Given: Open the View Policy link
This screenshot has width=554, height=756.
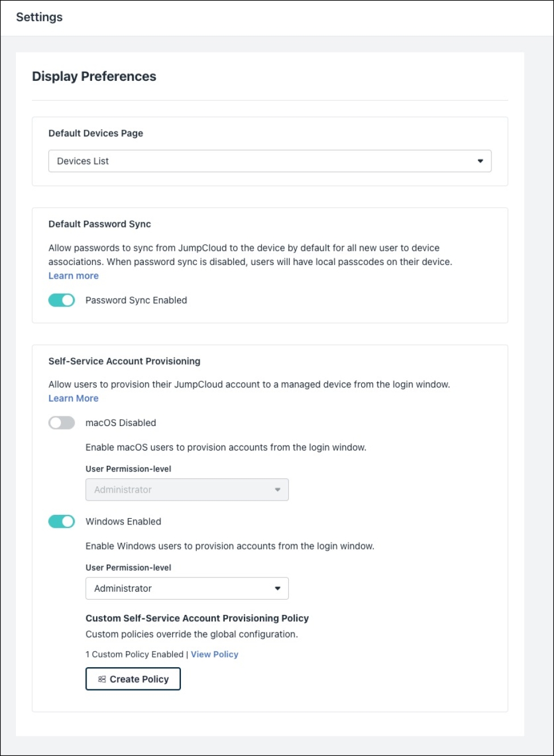Looking at the screenshot, I should pos(214,655).
